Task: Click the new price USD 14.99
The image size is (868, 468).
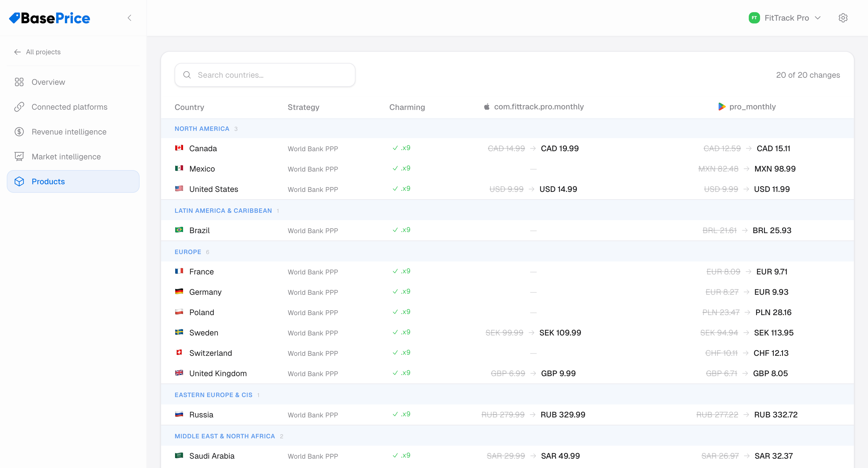Action: pyautogui.click(x=558, y=189)
